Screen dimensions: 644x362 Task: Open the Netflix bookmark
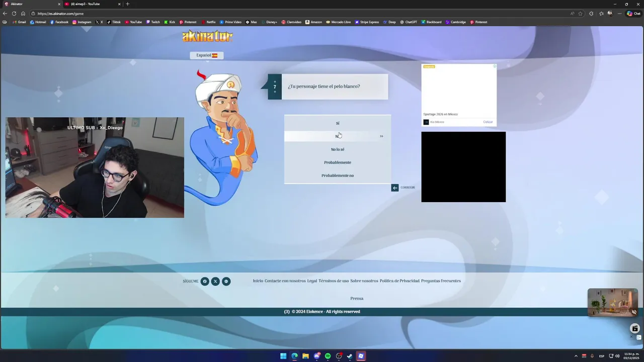point(208,22)
